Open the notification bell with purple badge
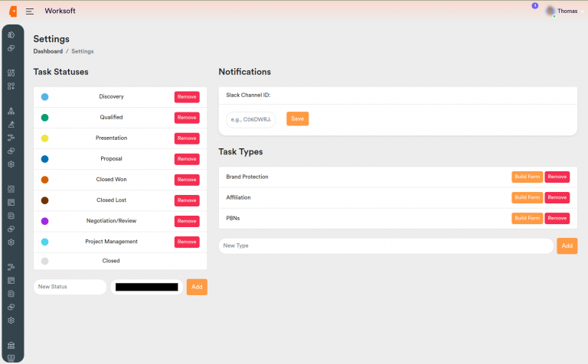The height and width of the screenshot is (364, 588). (534, 6)
